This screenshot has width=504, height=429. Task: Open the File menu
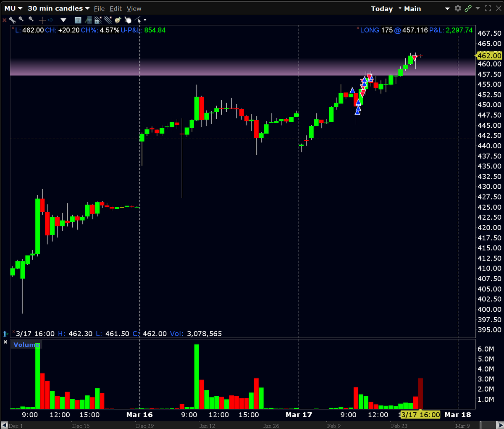click(99, 8)
